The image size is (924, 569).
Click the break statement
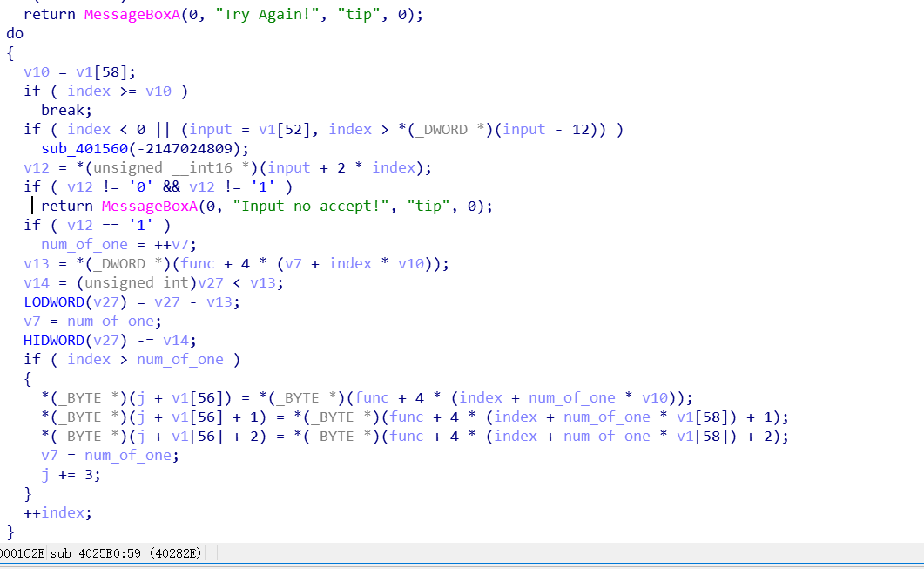[65, 110]
